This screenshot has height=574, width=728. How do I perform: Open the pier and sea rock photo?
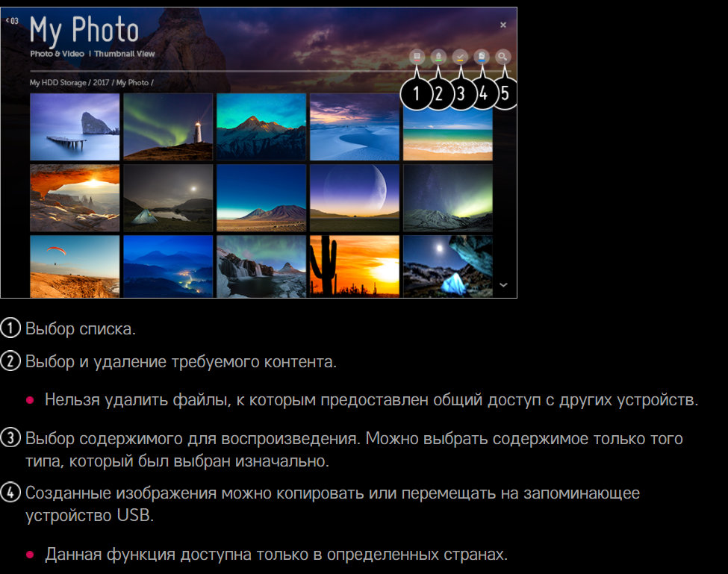(x=75, y=127)
